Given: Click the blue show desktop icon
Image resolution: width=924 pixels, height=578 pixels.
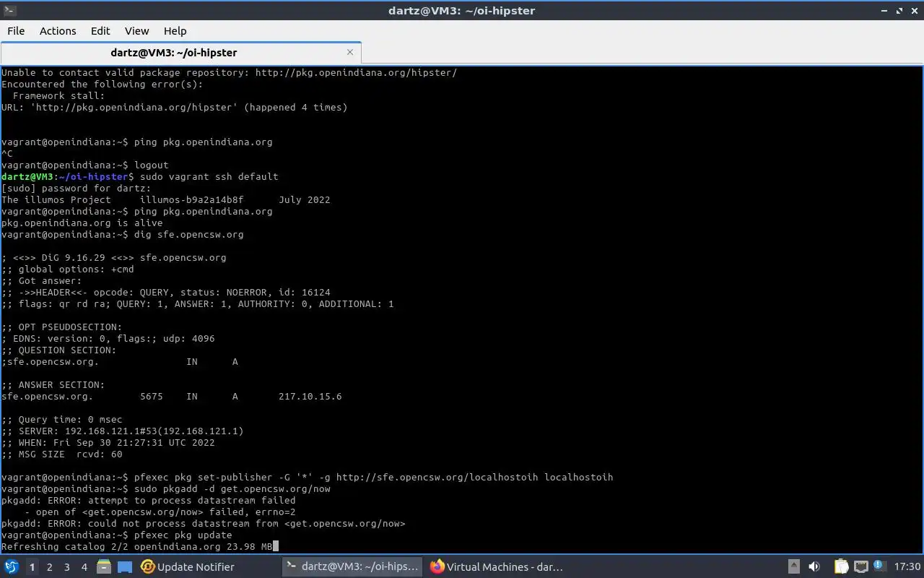Looking at the screenshot, I should click(124, 567).
